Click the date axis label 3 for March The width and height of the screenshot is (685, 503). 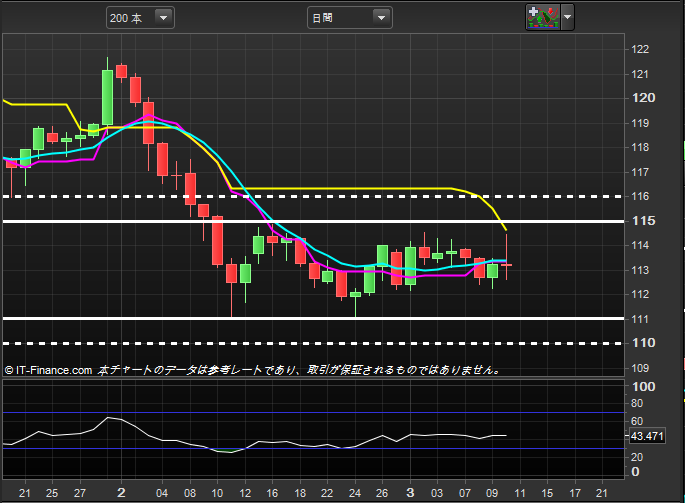click(x=410, y=493)
